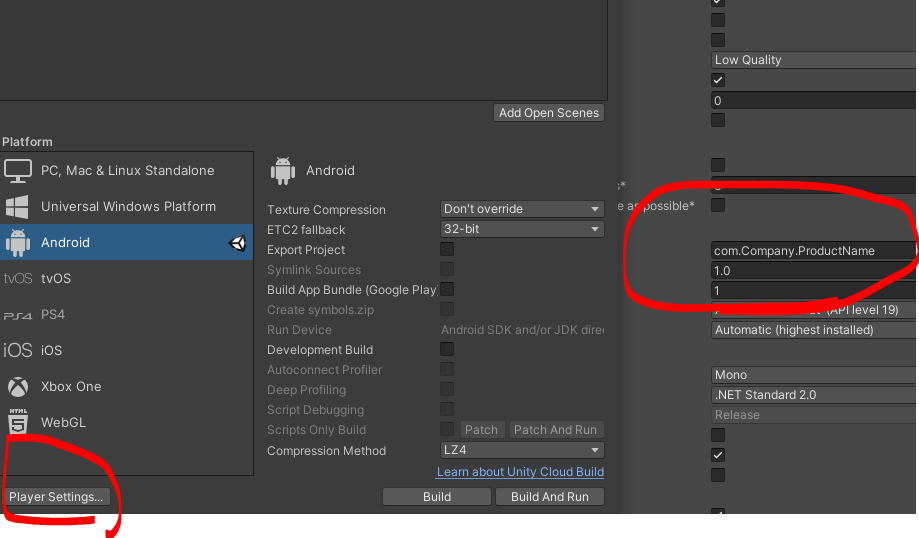This screenshot has height=538, width=919.
Task: Open the ETC2 fallback 32-bit dropdown
Action: click(x=522, y=229)
